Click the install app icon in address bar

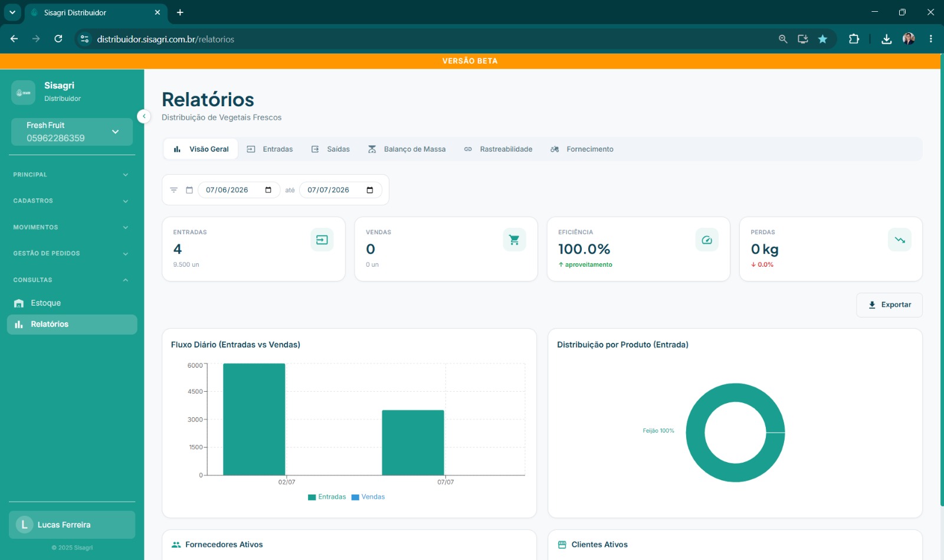(x=803, y=39)
